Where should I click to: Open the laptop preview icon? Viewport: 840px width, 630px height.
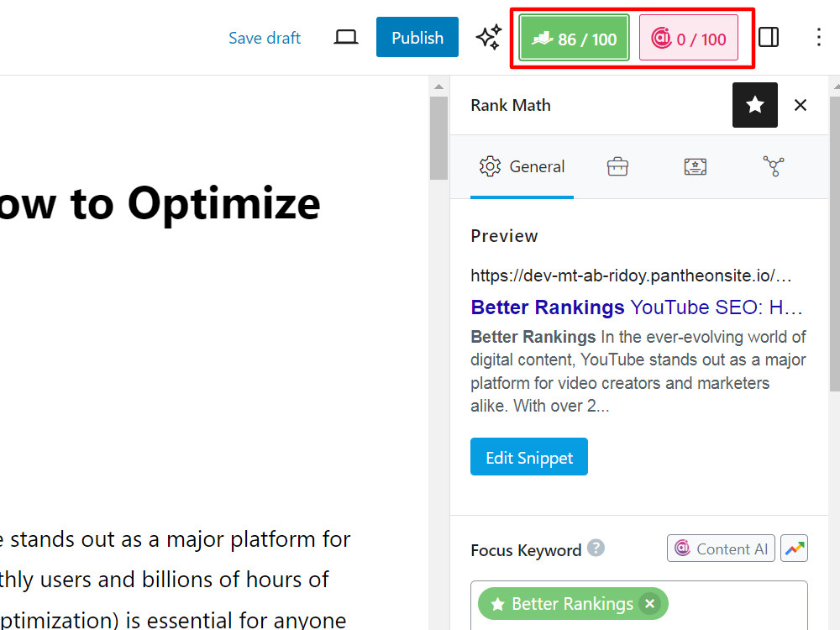(x=345, y=38)
